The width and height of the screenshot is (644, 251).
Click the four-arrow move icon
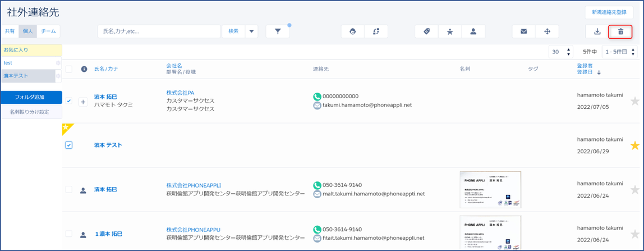tap(547, 31)
